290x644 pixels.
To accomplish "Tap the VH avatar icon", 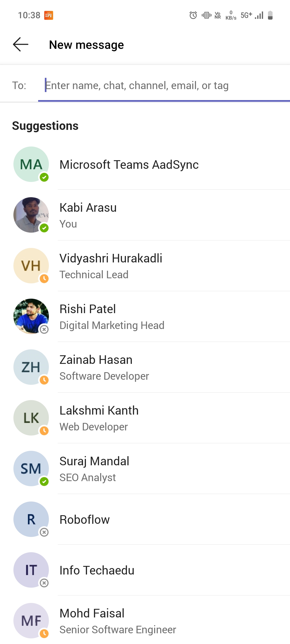I will coord(31,266).
